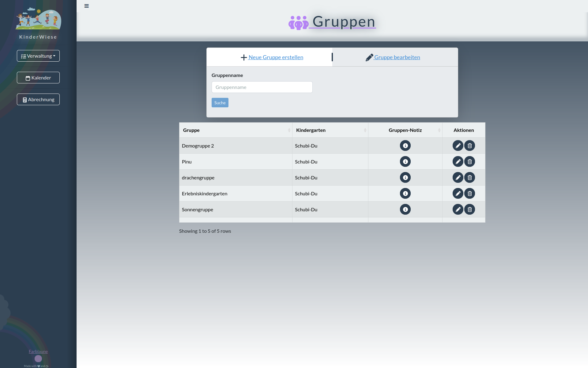This screenshot has height=368, width=588.
Task: Sort table by Gruppe column
Action: pyautogui.click(x=236, y=130)
